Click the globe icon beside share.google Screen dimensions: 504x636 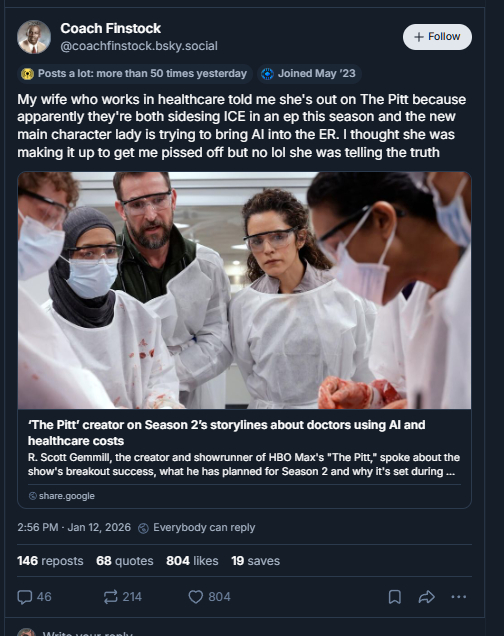(x=33, y=496)
